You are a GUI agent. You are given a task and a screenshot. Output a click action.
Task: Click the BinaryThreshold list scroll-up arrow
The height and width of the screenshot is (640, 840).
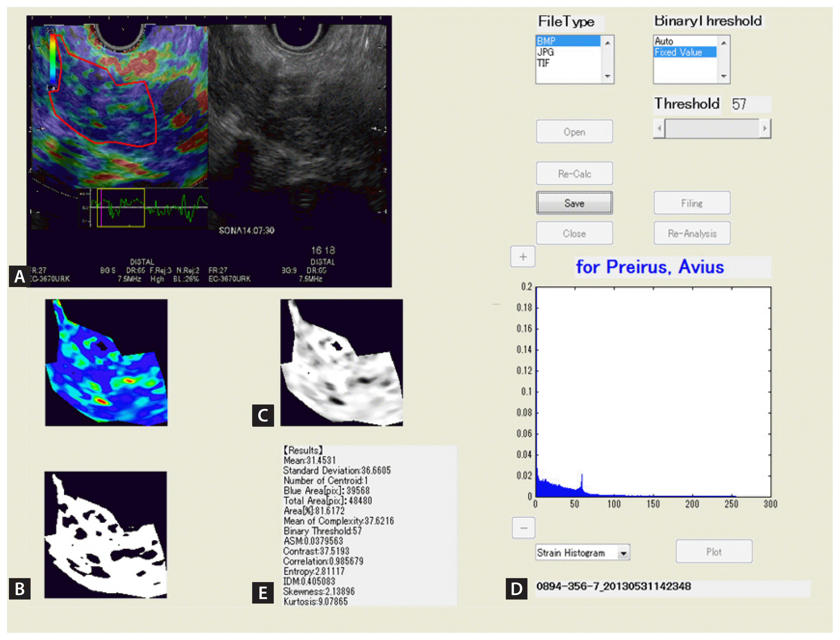click(x=723, y=43)
